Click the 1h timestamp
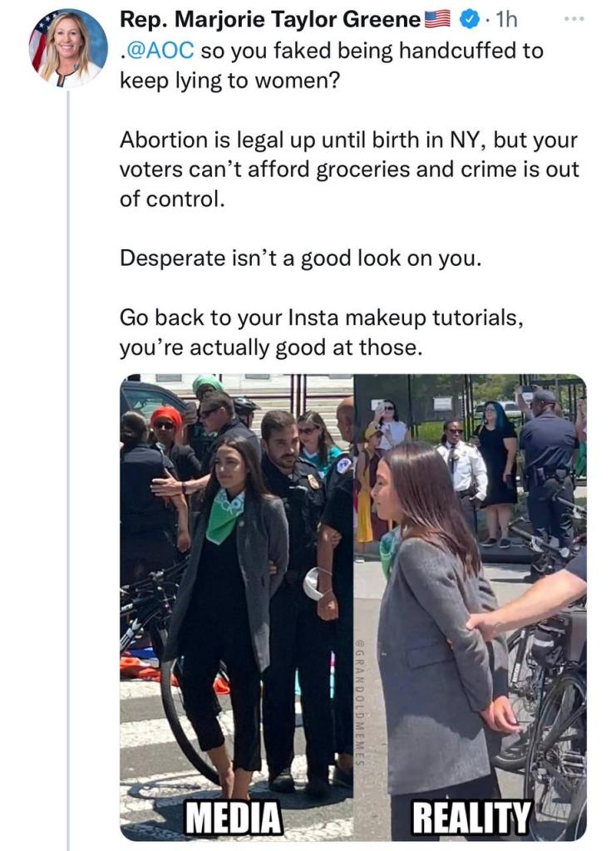 (x=505, y=18)
